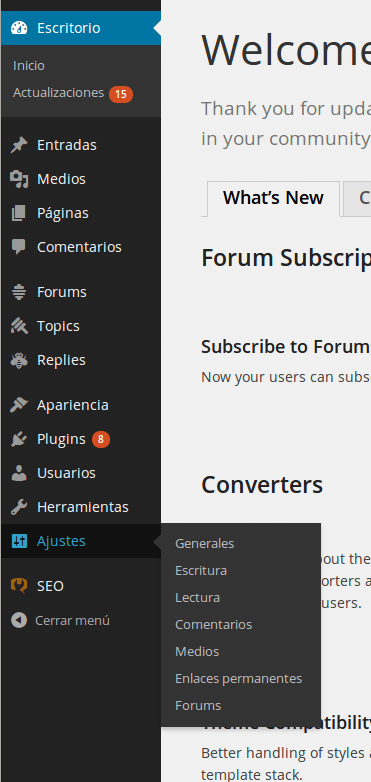
Task: Click the Apariencia paintbrush icon
Action: pyautogui.click(x=19, y=405)
